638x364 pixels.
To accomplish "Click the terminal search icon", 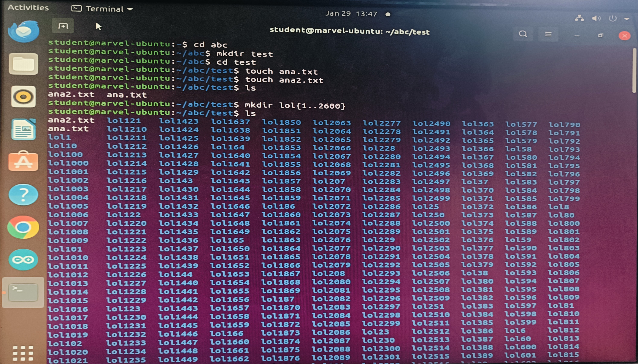I will 523,34.
